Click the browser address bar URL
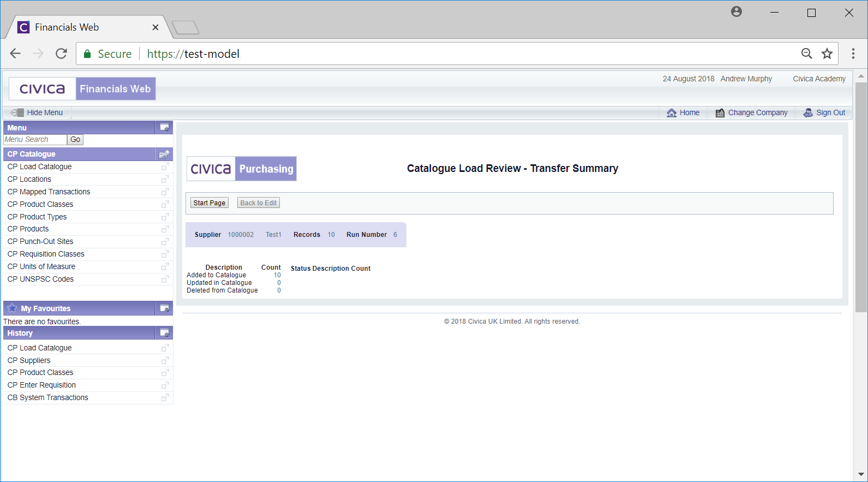 pos(193,54)
